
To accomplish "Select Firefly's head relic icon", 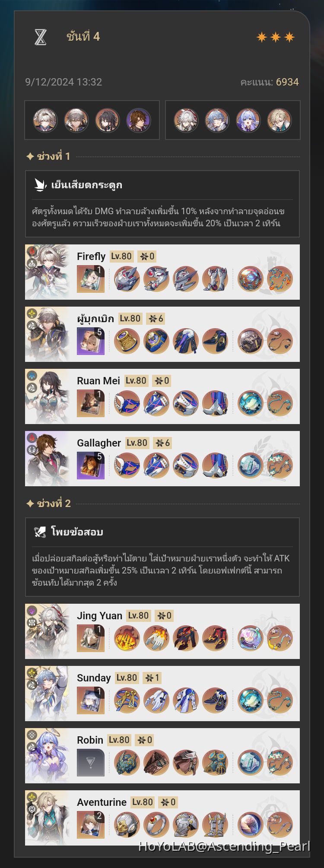I will coord(127,279).
